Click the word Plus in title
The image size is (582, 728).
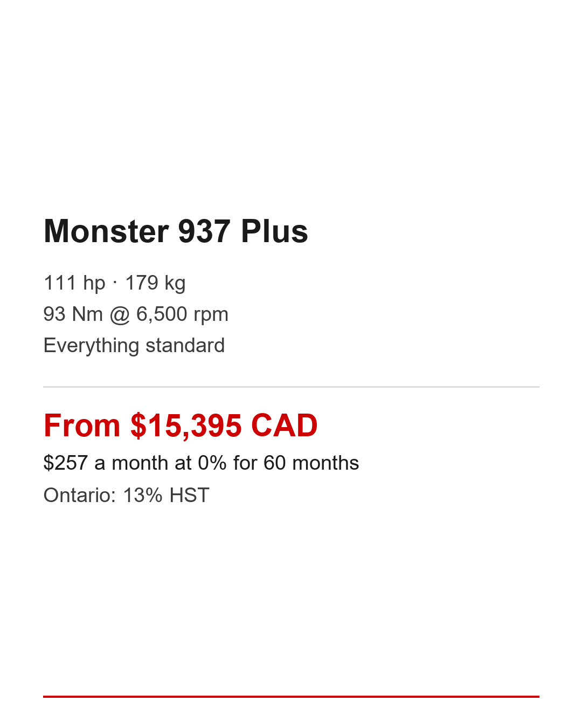point(274,231)
